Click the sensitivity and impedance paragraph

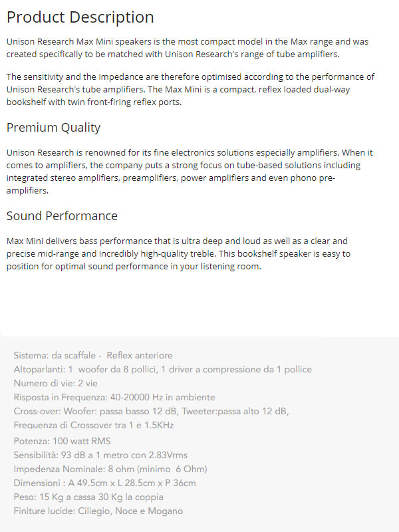[x=190, y=89]
